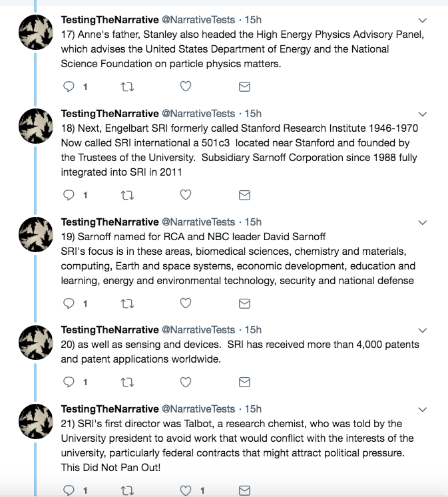
Task: Open dropdown caret on tweet 21
Action: pyautogui.click(x=422, y=410)
